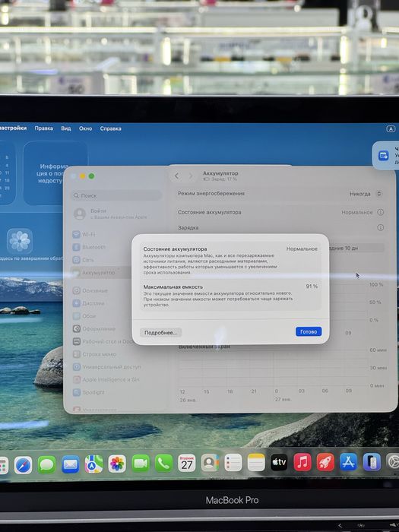Viewport: 399px width, 532px height.
Task: Select Обои in the Settings sidebar
Action: tap(84, 316)
